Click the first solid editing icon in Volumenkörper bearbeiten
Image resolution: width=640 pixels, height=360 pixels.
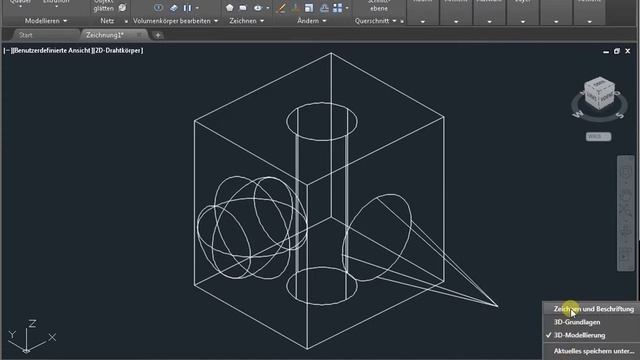point(158,8)
